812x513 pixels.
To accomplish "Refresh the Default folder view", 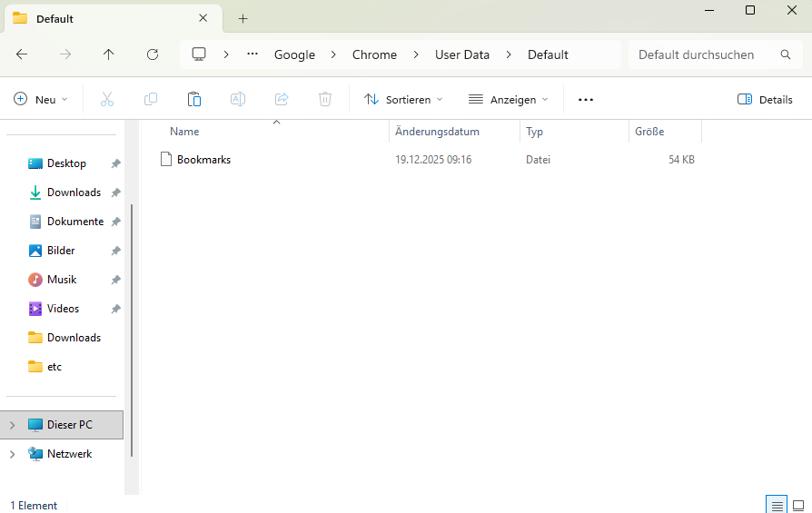I will click(153, 54).
